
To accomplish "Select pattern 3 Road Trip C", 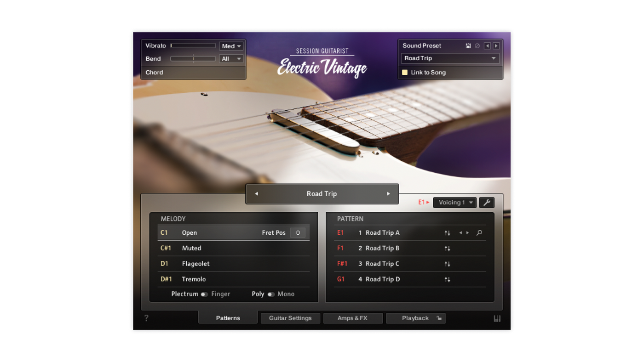I will pyautogui.click(x=410, y=264).
